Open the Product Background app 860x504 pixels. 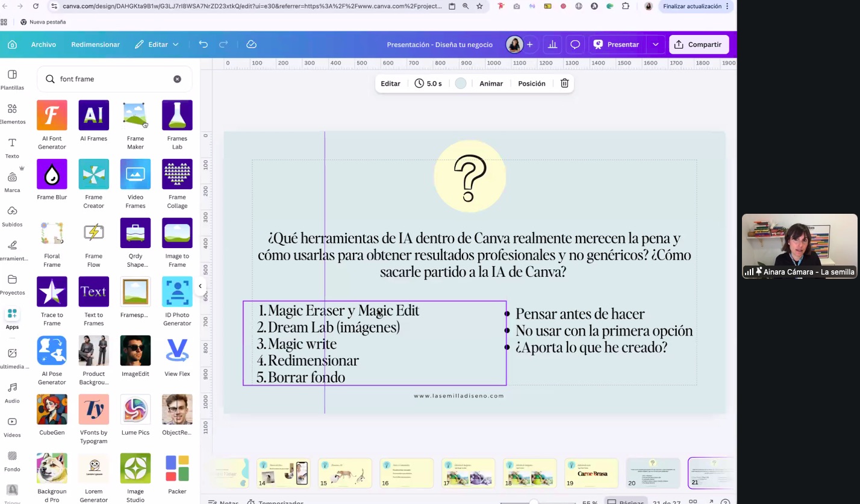(x=93, y=350)
